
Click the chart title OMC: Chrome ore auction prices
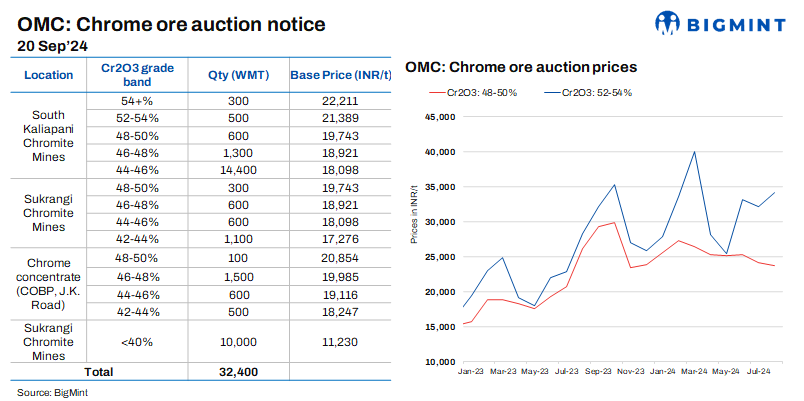521,67
